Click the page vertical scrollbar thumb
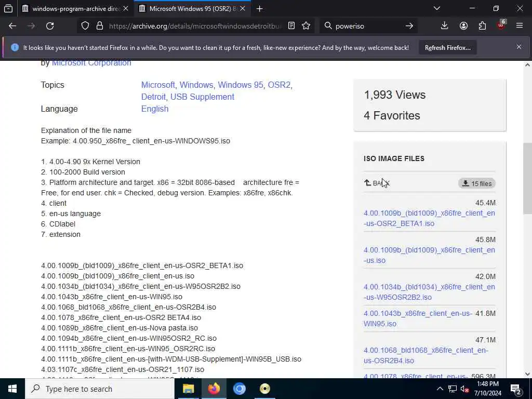Image resolution: width=532 pixels, height=399 pixels. [x=527, y=178]
